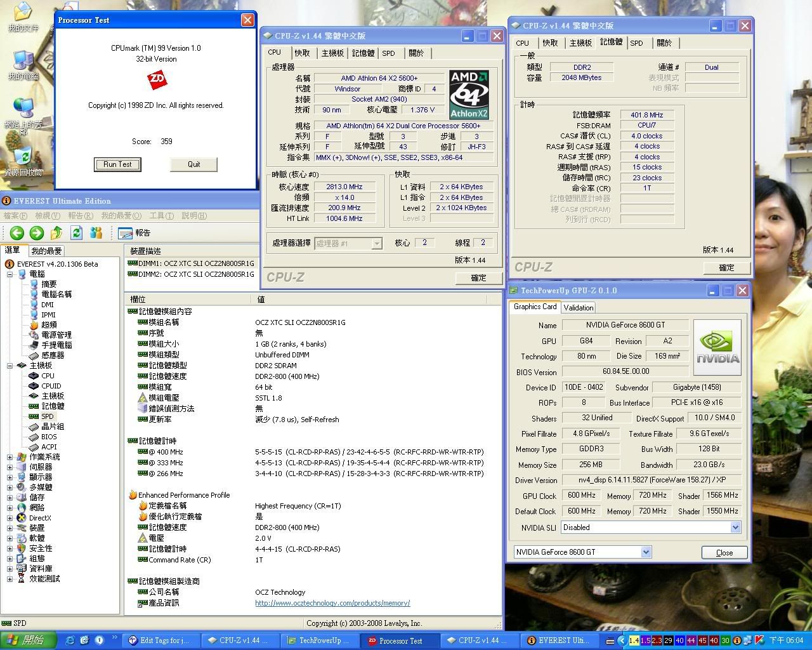Click the Up folder icon in EVEREST
812x650 pixels.
[56, 233]
